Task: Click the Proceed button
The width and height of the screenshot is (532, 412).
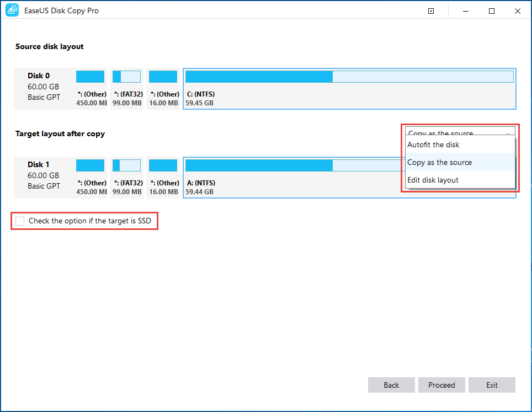Action: click(x=441, y=385)
